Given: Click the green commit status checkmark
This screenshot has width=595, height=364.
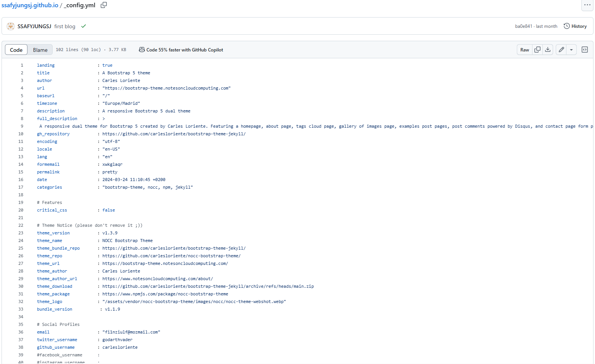Looking at the screenshot, I should [84, 26].
